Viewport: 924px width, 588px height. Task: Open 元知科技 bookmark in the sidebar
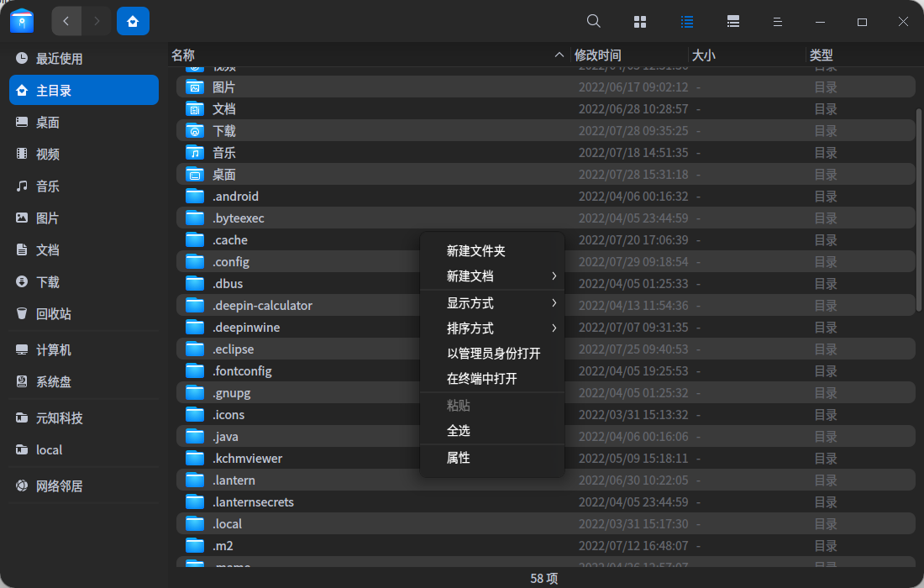[84, 417]
